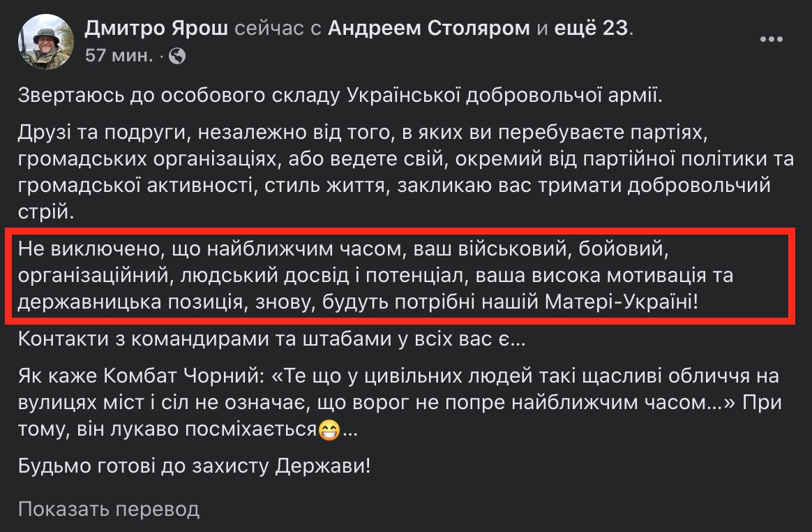The height and width of the screenshot is (532, 812).
Task: Click the line 'Контакти з командирами та штабами'
Action: point(272,341)
